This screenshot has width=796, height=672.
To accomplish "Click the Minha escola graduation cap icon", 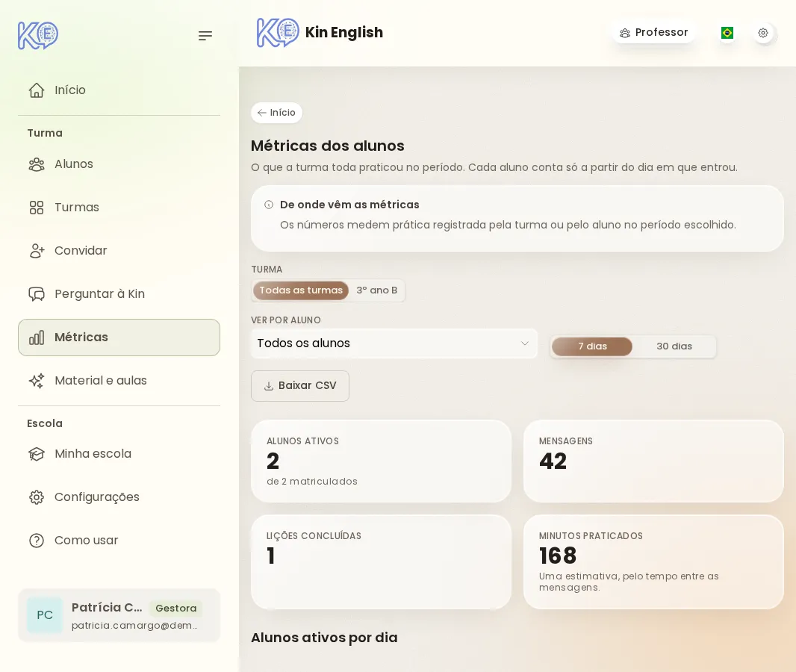I will click(x=37, y=454).
